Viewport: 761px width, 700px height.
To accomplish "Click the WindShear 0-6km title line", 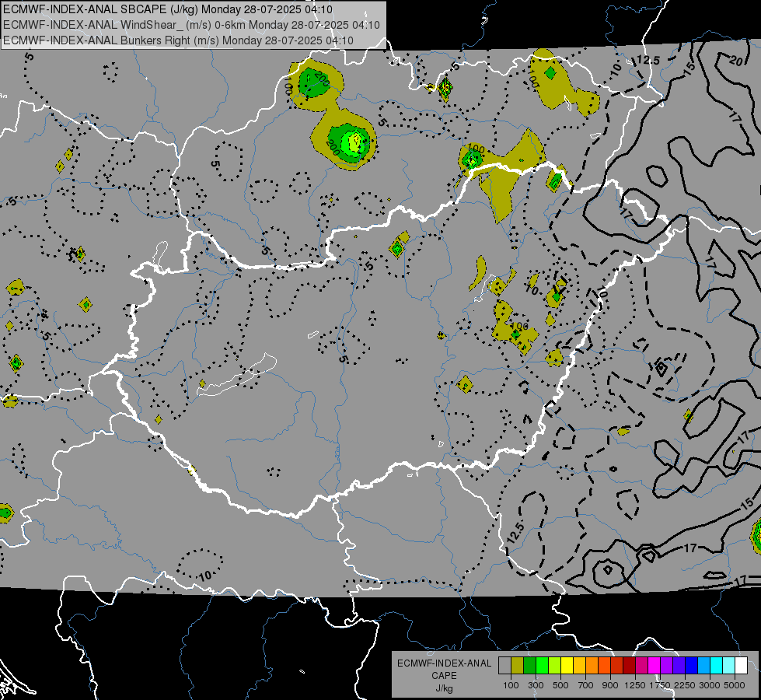I will 191,25.
